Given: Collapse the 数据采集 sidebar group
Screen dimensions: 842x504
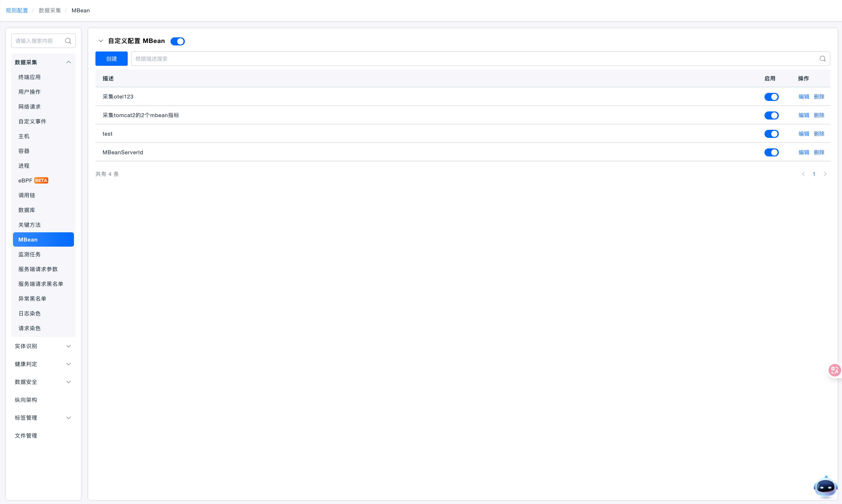Looking at the screenshot, I should 68,62.
